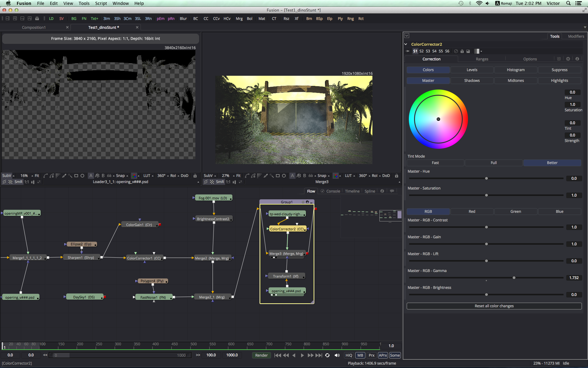Open the zoom percentage dropdown arrow in right viewer
The width and height of the screenshot is (588, 368).
click(x=234, y=176)
